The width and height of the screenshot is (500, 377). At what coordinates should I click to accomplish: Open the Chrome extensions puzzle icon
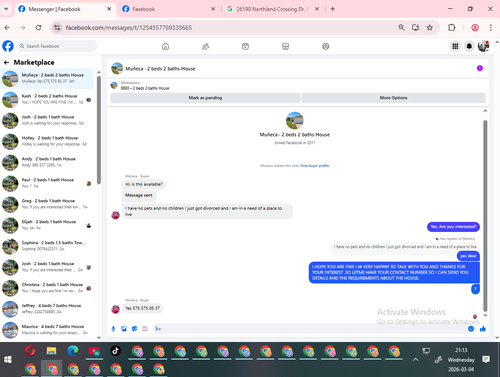pyautogui.click(x=452, y=28)
